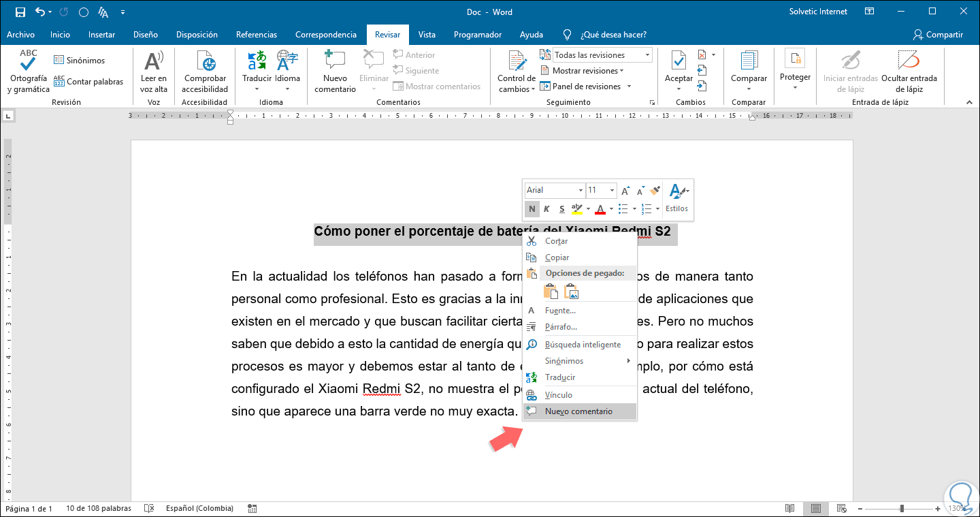Click Nuevo comentario in the ribbon
The height and width of the screenshot is (517, 980).
[335, 63]
